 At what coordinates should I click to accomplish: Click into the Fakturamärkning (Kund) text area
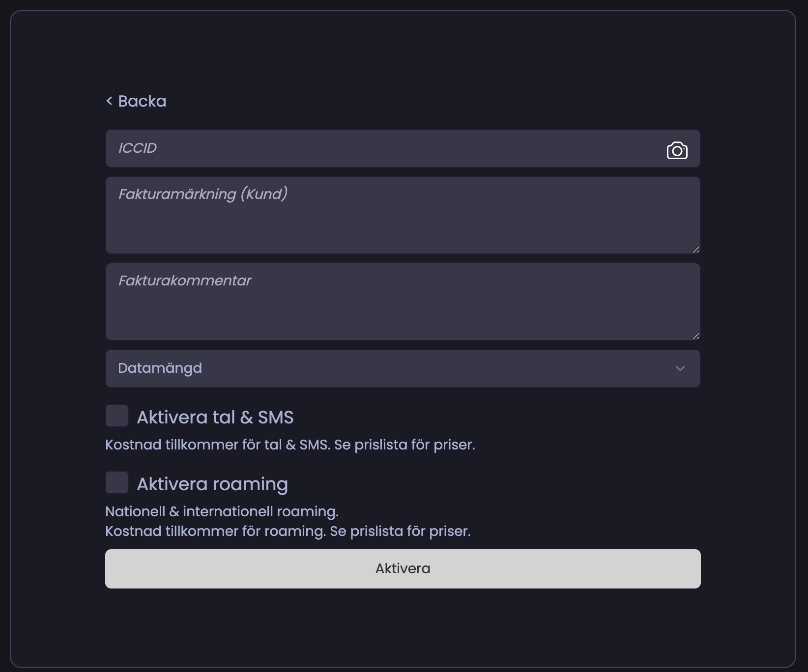(402, 221)
